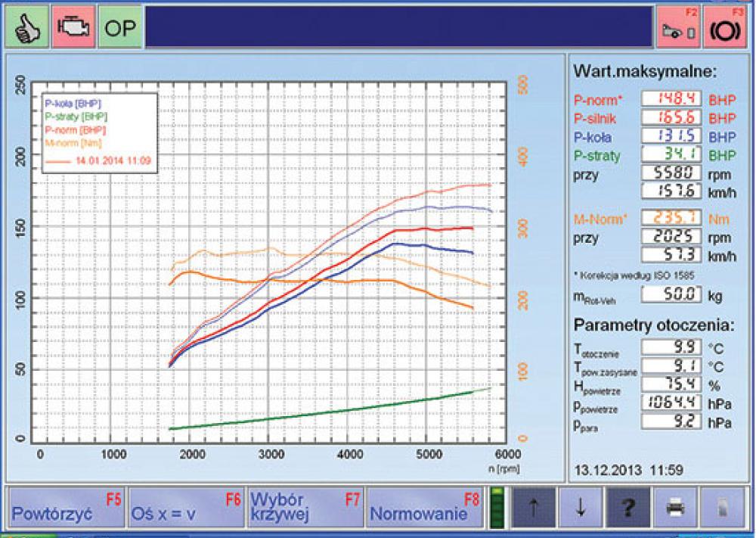The height and width of the screenshot is (538, 756).
Task: Select the M-Norm torque value field
Action: tap(671, 218)
